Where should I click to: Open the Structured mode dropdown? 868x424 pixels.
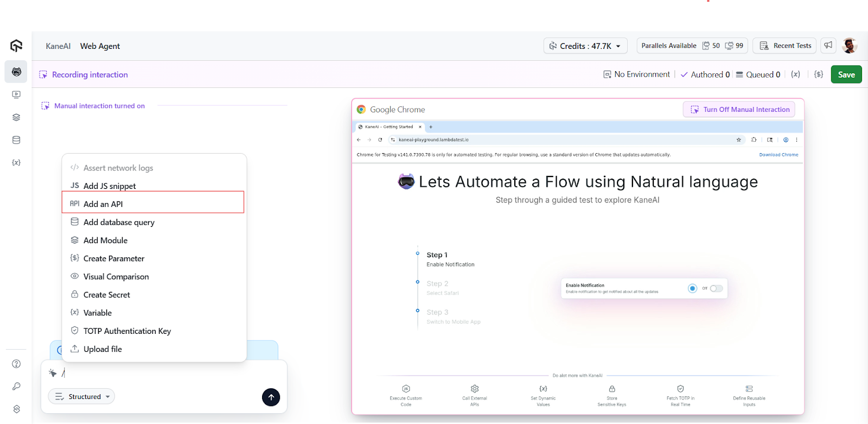tap(81, 397)
